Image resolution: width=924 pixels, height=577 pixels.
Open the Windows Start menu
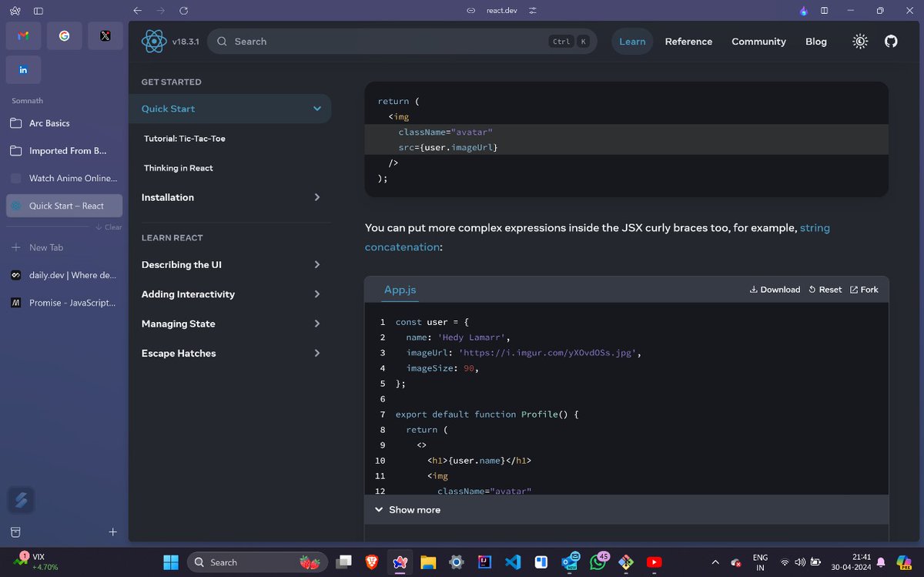170,562
